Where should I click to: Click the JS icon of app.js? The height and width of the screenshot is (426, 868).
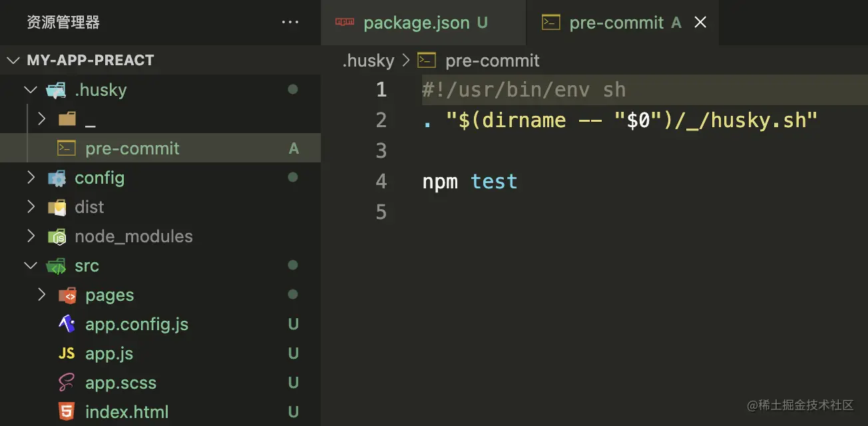pos(67,353)
